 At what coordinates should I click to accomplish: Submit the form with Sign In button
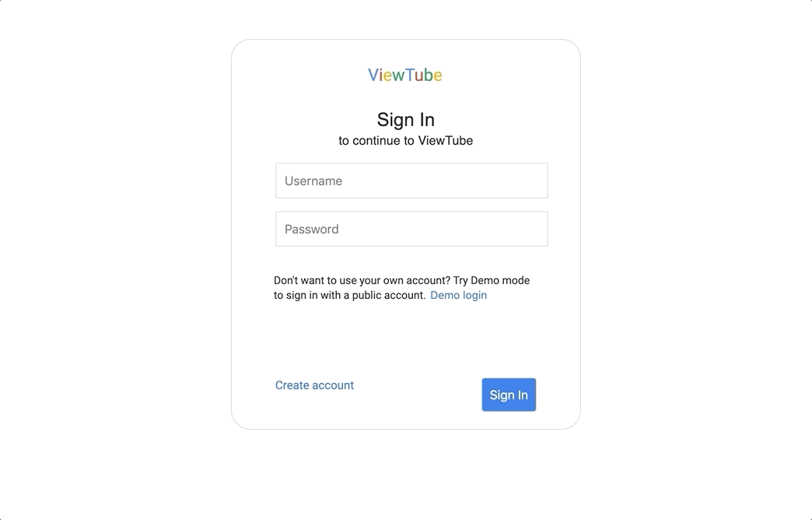(509, 395)
